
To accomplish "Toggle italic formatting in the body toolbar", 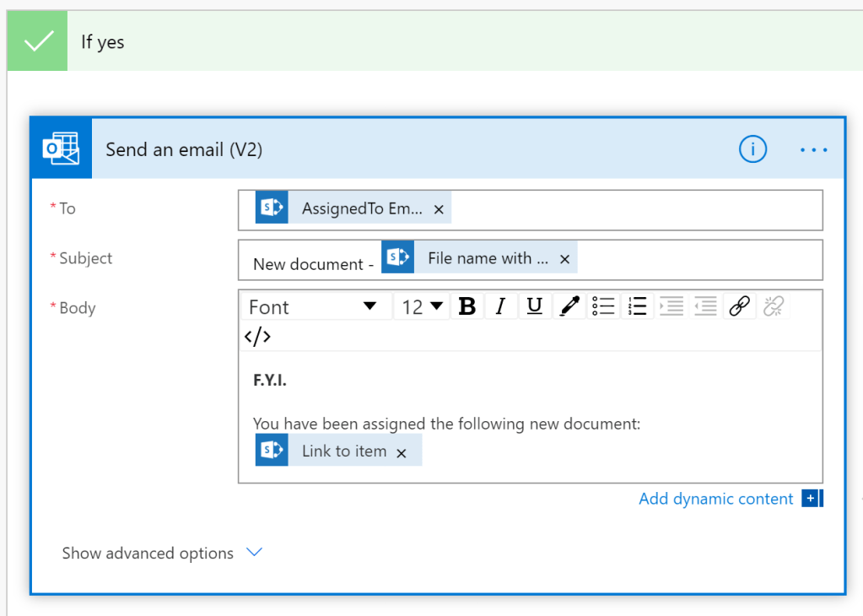I will click(500, 307).
